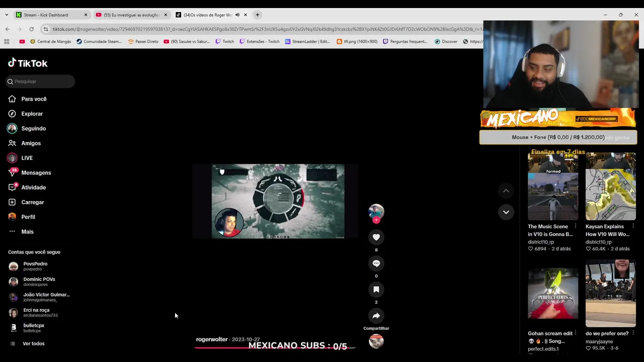This screenshot has height=362, width=644.
Task: Close the YouTube Eu investiguei tab
Action: [x=166, y=15]
